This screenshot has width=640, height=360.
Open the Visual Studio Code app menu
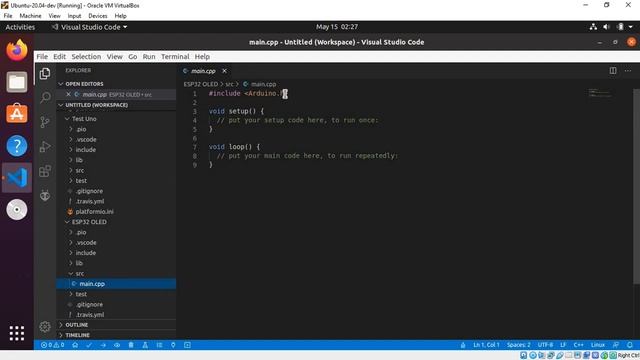[89, 27]
